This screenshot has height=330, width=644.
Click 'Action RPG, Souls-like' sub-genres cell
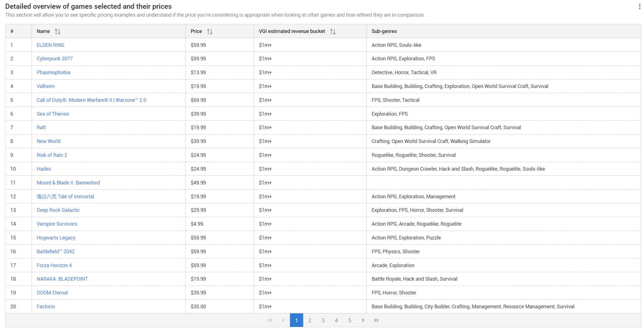(504, 45)
